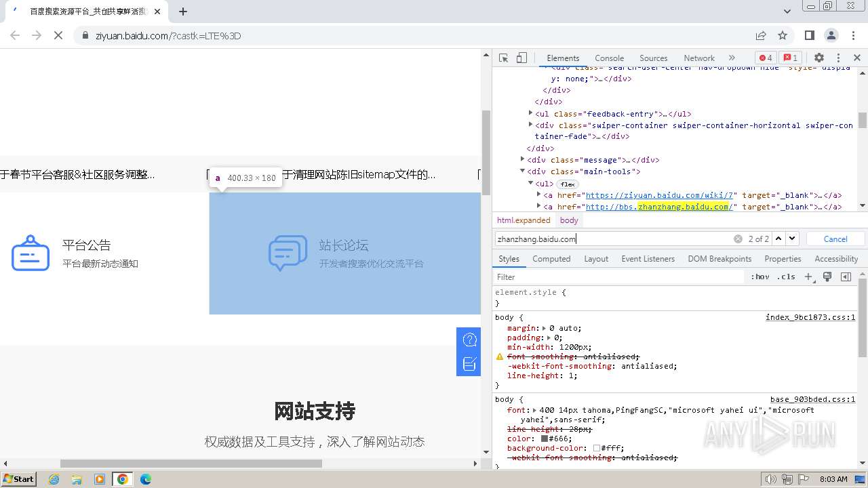Close the DevTools panel
The image size is (868, 488).
857,58
